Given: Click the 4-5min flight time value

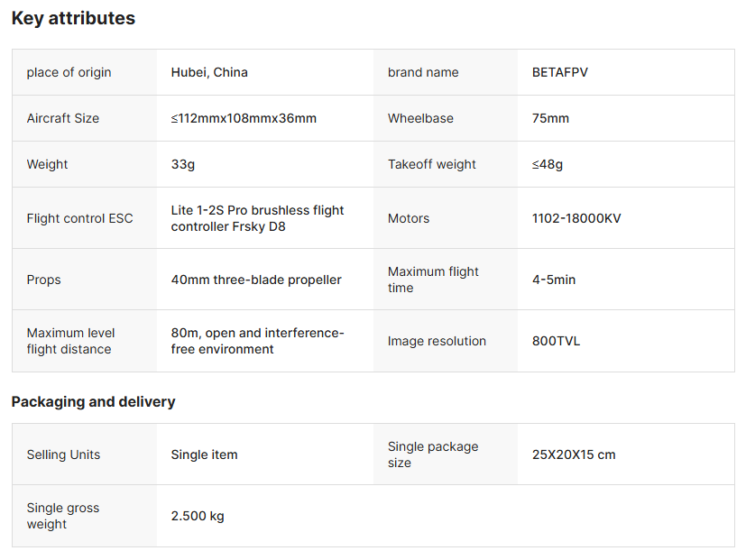Looking at the screenshot, I should tap(554, 280).
